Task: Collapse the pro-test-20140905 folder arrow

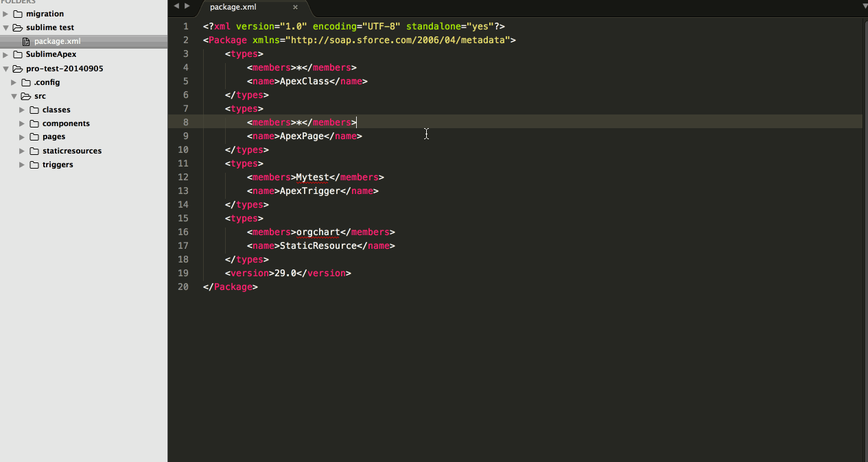Action: [5, 69]
